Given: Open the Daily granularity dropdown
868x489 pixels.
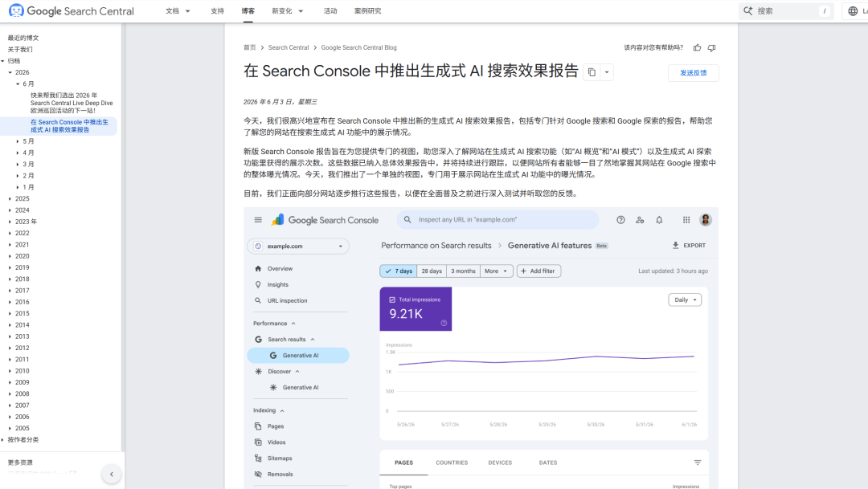Looking at the screenshot, I should pos(685,300).
